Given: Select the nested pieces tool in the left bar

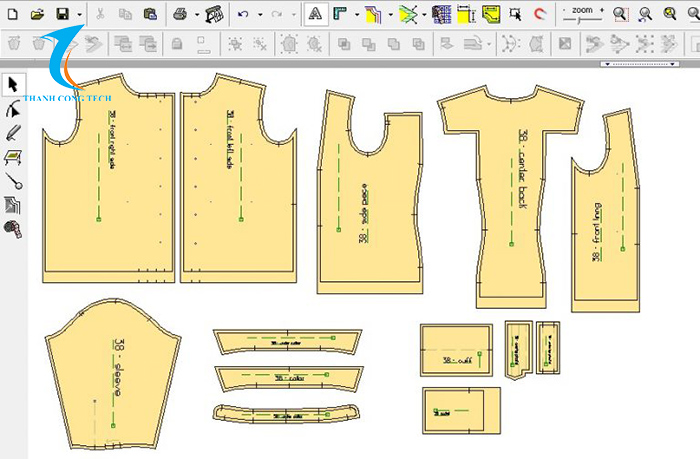Looking at the screenshot, I should [x=13, y=205].
